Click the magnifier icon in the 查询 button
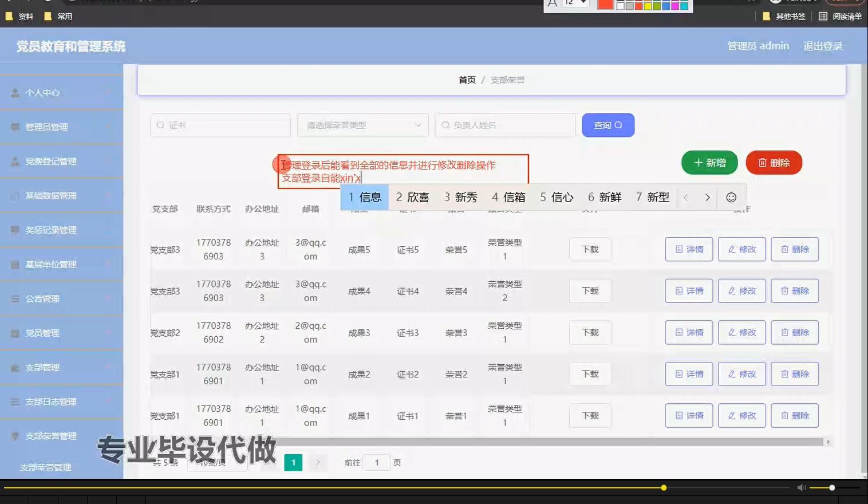This screenshot has height=504, width=868. pos(617,125)
